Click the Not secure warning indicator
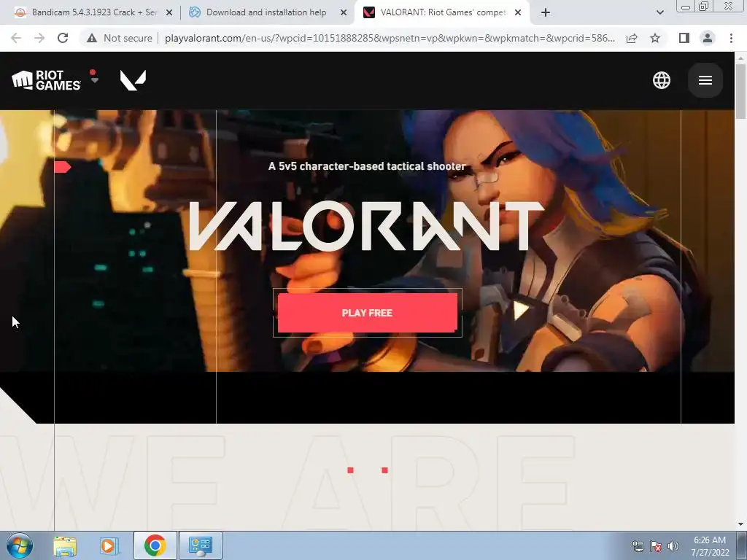The image size is (747, 560). pyautogui.click(x=120, y=38)
